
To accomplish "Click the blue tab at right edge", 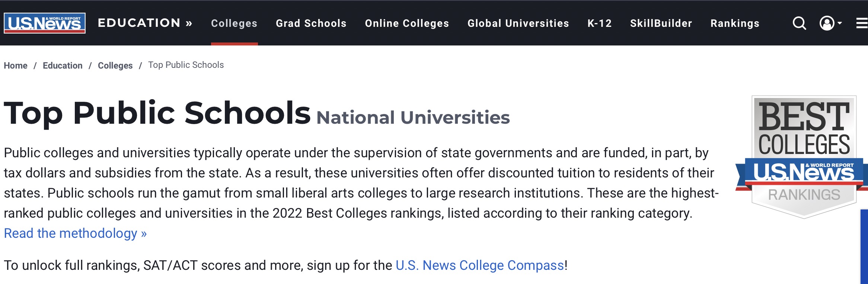I will click(864, 246).
